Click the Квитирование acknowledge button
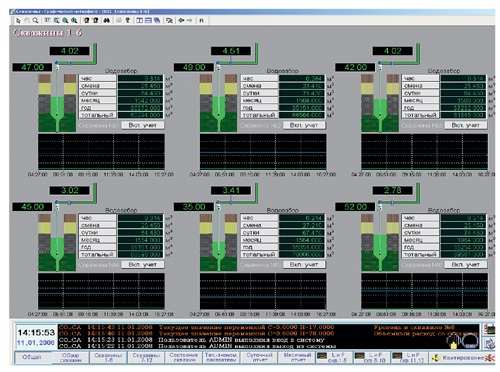500x372 pixels. tap(462, 358)
